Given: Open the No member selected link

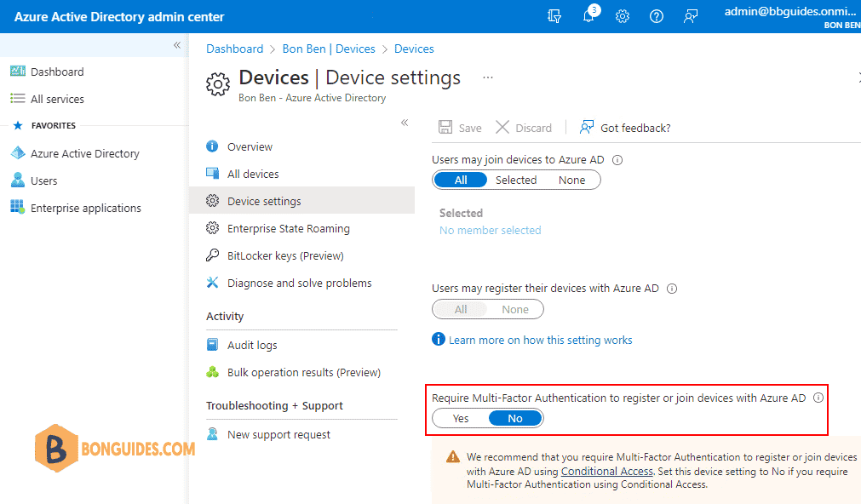Looking at the screenshot, I should [490, 230].
